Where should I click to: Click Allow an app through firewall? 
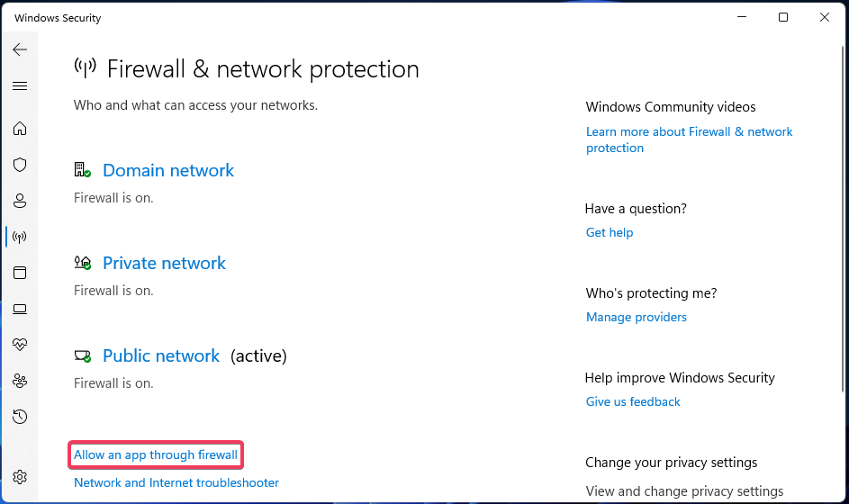(x=156, y=455)
